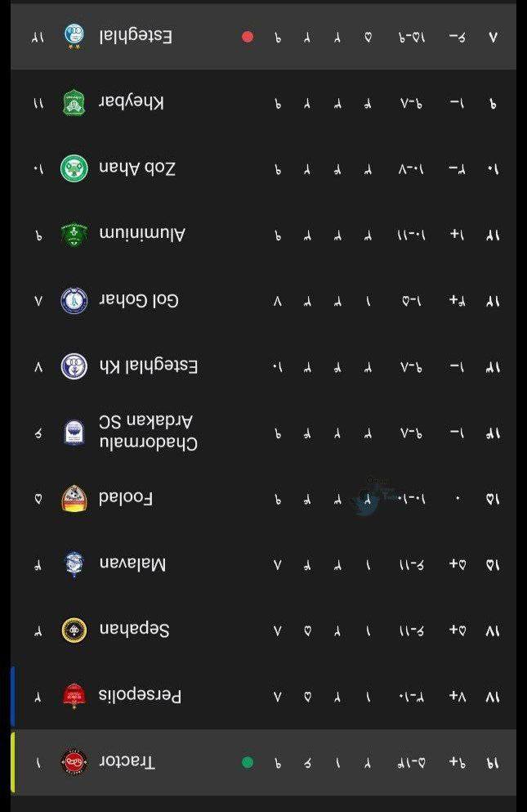Click the blue Esteghlal club logo
The image size is (527, 812).
(74, 36)
